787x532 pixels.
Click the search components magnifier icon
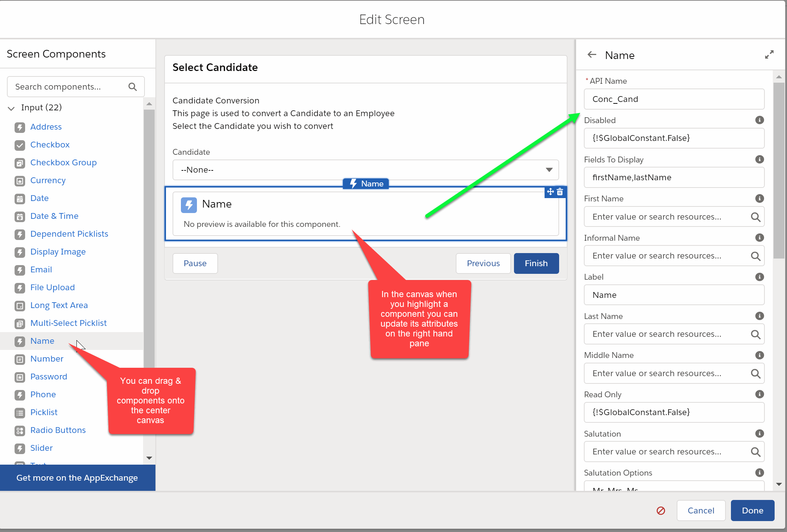pyautogui.click(x=133, y=87)
